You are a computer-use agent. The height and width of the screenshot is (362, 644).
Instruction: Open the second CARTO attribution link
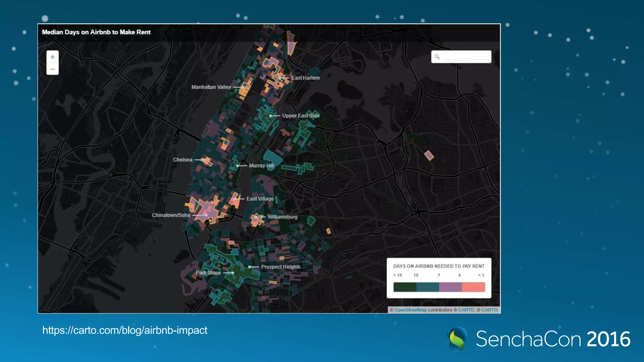[489, 310]
